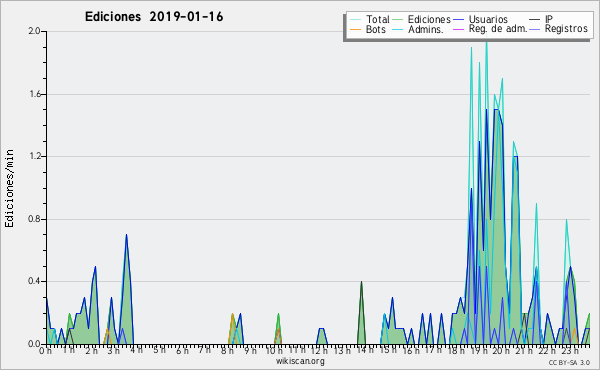Viewport: 600px width, 370px height.
Task: Click the '0 h' x-axis label
Action: [45, 351]
